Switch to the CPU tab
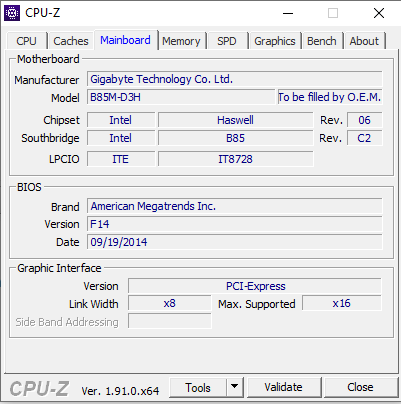 (26, 41)
